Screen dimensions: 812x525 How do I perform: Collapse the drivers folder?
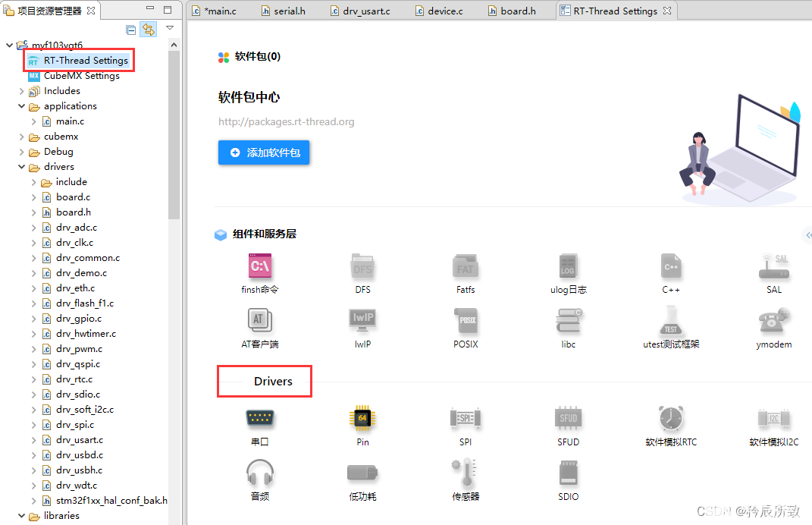[21, 167]
